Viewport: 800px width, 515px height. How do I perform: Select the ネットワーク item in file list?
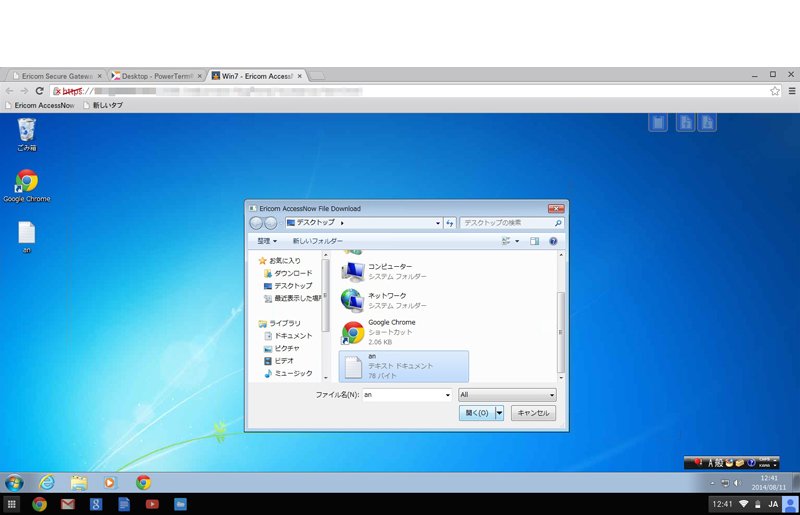point(403,301)
